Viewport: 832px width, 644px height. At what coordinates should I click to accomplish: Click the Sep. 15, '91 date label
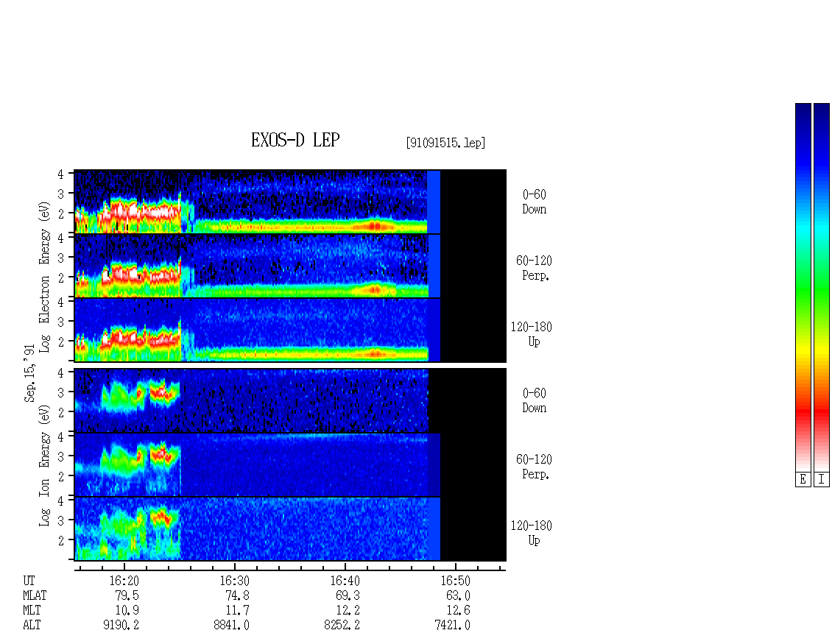(29, 373)
